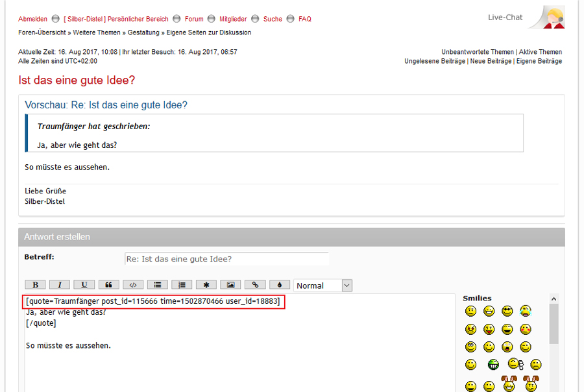Insert the angry red-eyed smiley
The height and width of the screenshot is (392, 584).
[x=471, y=329]
